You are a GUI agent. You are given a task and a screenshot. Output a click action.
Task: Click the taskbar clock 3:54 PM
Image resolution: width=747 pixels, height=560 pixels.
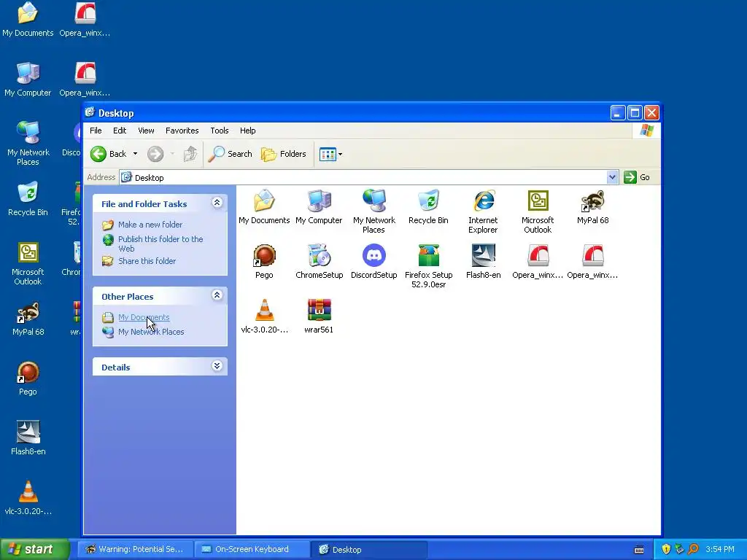[x=720, y=549]
